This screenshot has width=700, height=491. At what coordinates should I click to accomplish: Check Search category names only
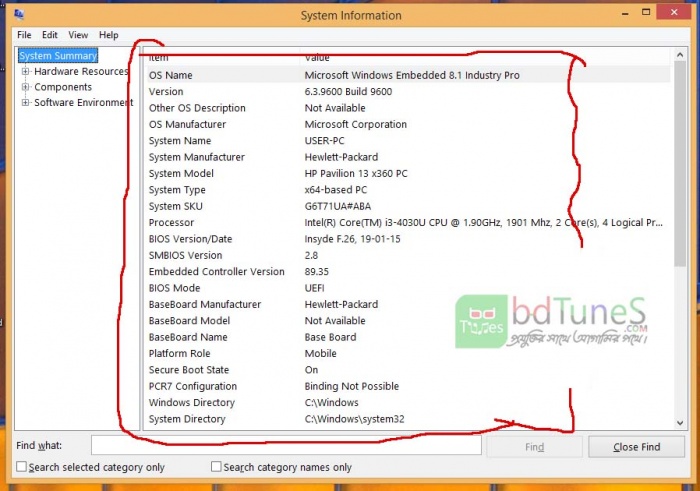pos(216,466)
